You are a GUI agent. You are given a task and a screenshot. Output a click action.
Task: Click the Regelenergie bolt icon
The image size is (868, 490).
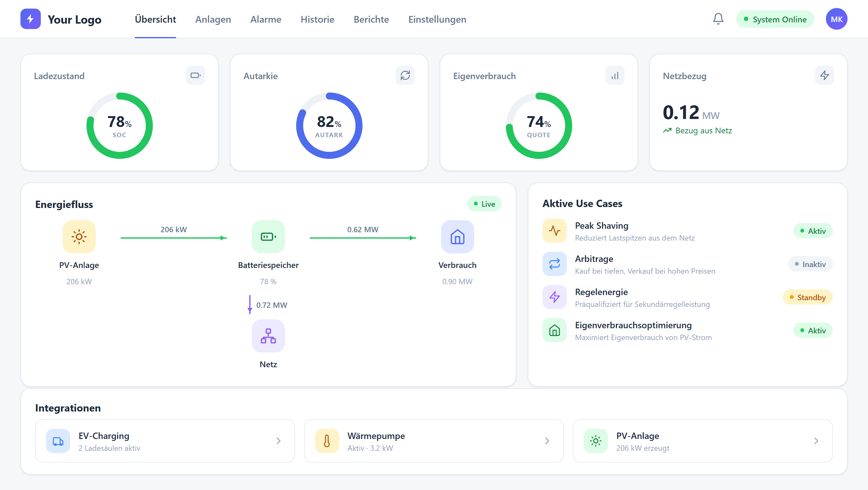tap(554, 297)
